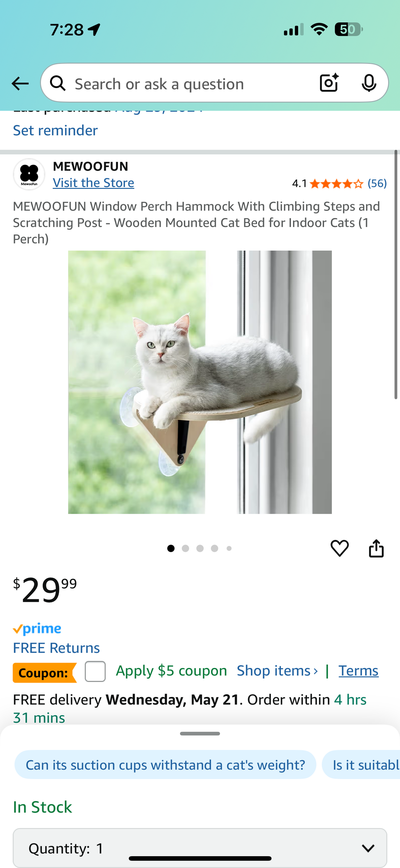This screenshot has width=400, height=868.
Task: Open Visit the Store link
Action: [x=93, y=183]
